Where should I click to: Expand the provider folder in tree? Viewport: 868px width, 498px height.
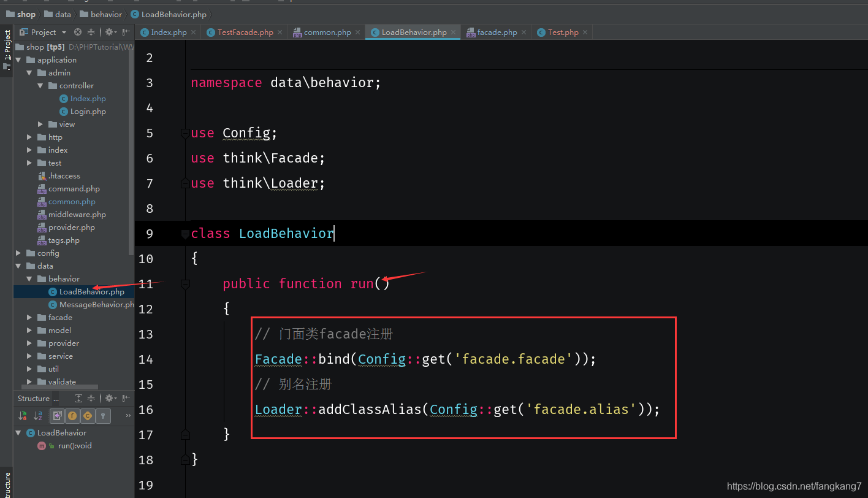click(x=29, y=343)
